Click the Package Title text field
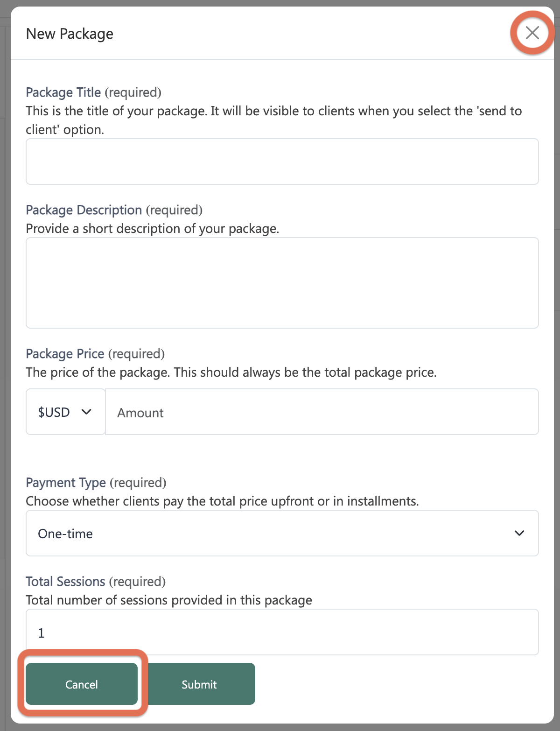This screenshot has width=560, height=731. tap(282, 162)
